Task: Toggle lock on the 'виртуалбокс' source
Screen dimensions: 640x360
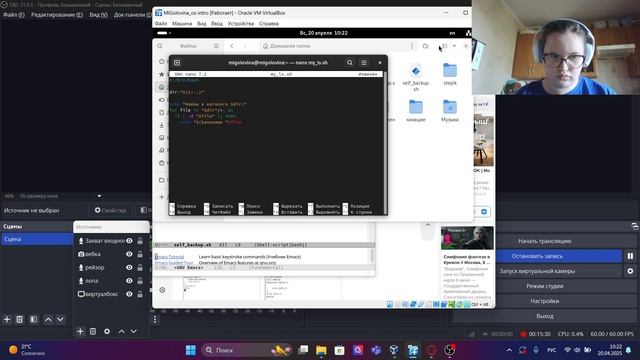Action: pyautogui.click(x=140, y=294)
